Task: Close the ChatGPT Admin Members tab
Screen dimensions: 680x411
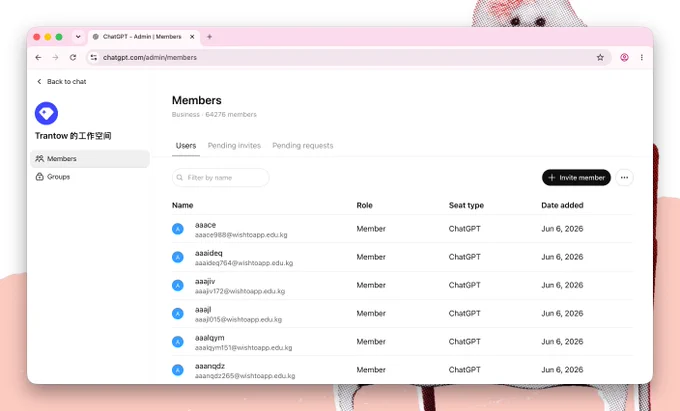Action: pyautogui.click(x=192, y=37)
